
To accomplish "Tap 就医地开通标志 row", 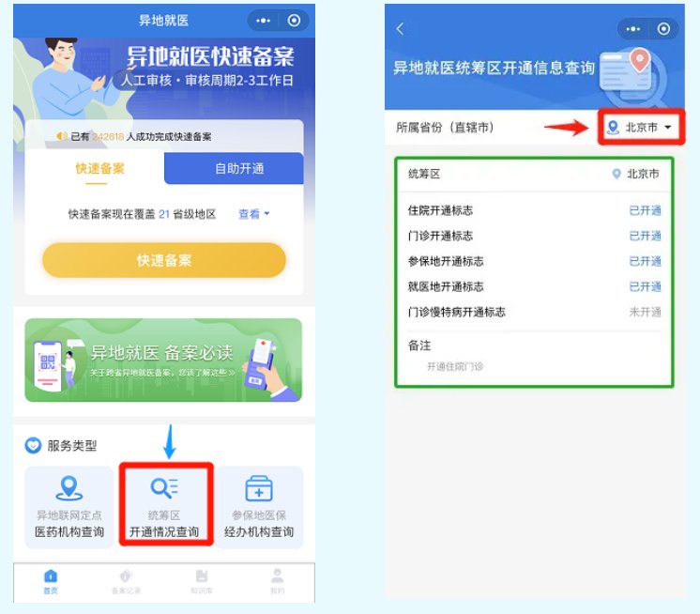I will (534, 286).
